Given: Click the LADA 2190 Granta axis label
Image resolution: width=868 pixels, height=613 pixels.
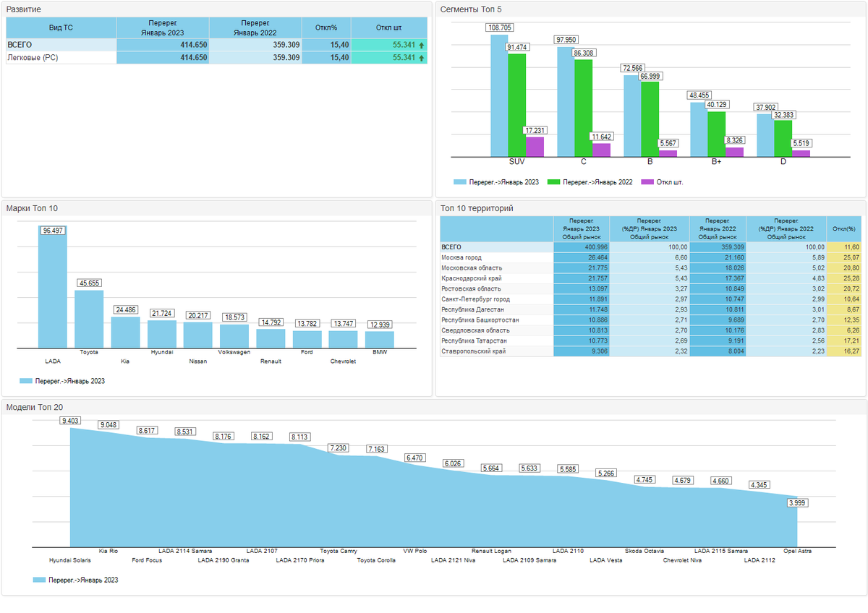Looking at the screenshot, I should 224,560.
